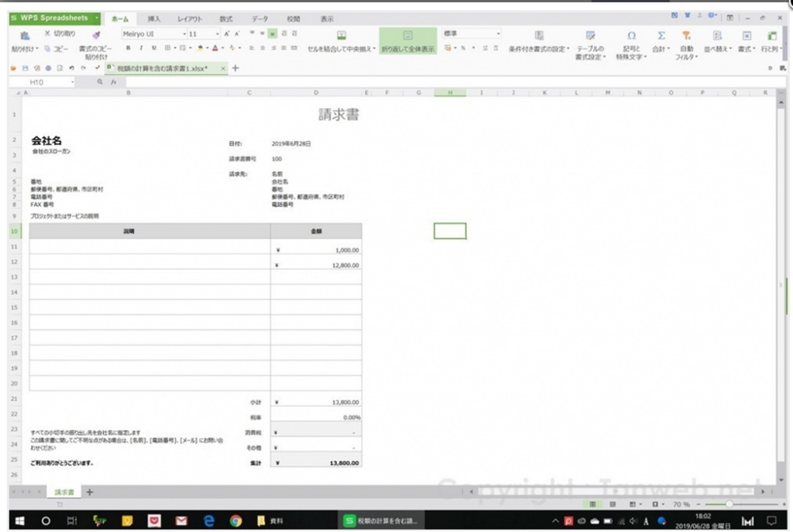Click the borders icon
The height and width of the screenshot is (532, 793).
(x=167, y=48)
